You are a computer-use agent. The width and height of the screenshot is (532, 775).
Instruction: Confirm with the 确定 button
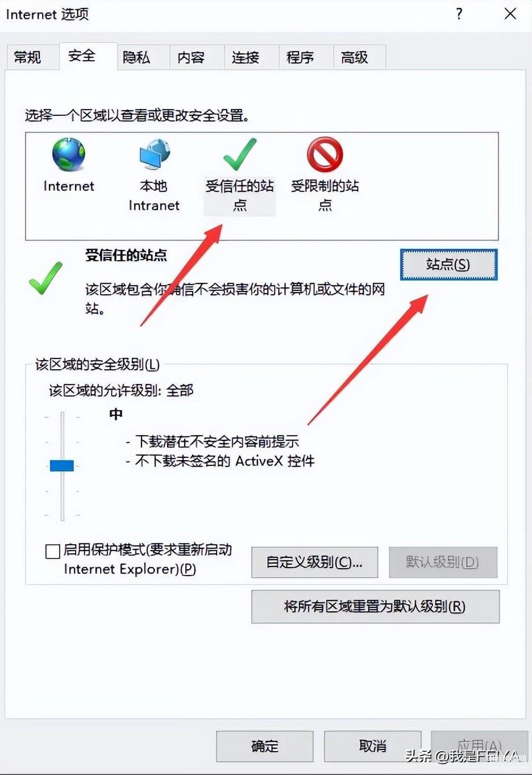[265, 746]
